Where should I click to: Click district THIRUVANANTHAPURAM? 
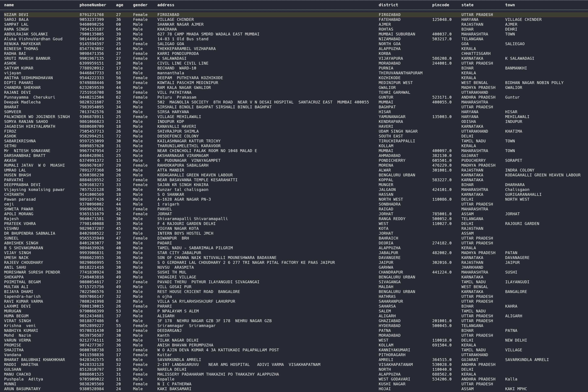[401, 73]
